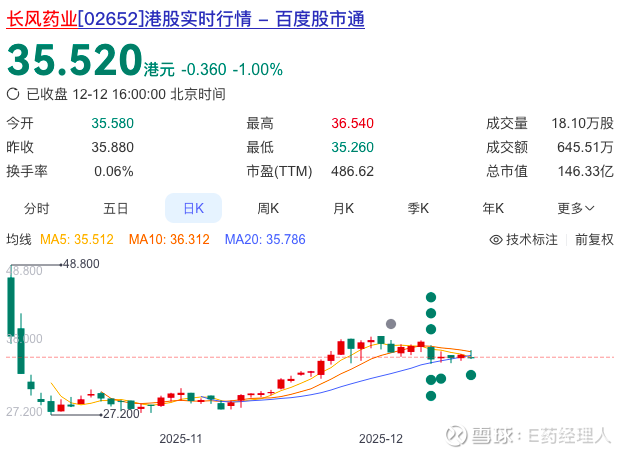Click the 48.800 high price label on chart
Image resolution: width=630 pixels, height=455 pixels.
81,264
